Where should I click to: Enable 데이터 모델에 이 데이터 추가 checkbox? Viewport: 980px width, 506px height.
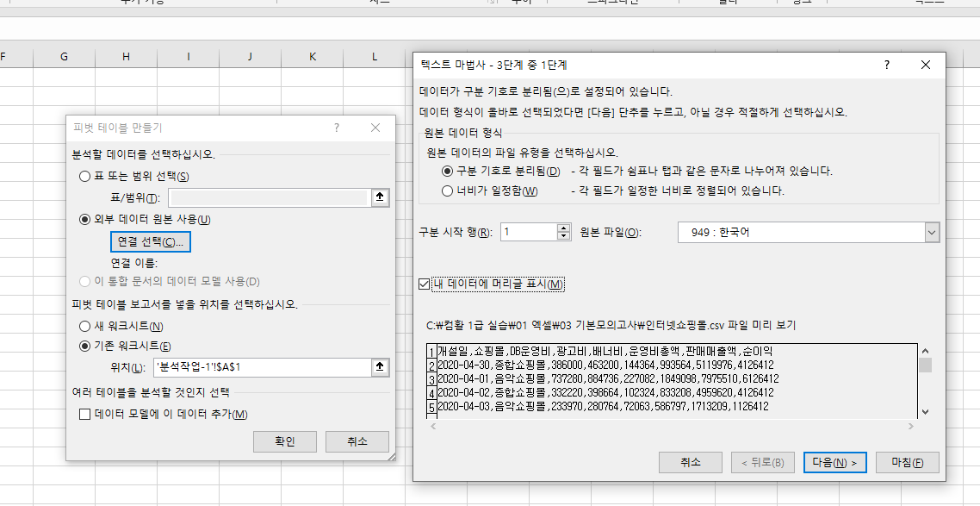tap(84, 415)
